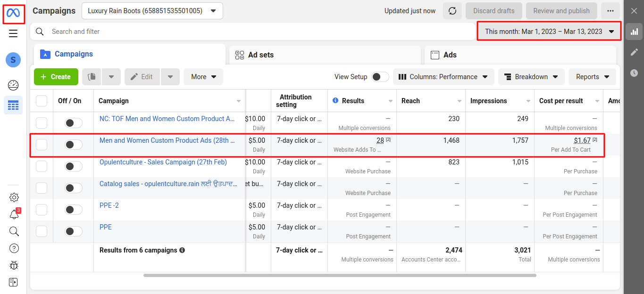Click the Meta logo icon
Image resolution: width=644 pixels, height=294 pixels.
pyautogui.click(x=13, y=13)
